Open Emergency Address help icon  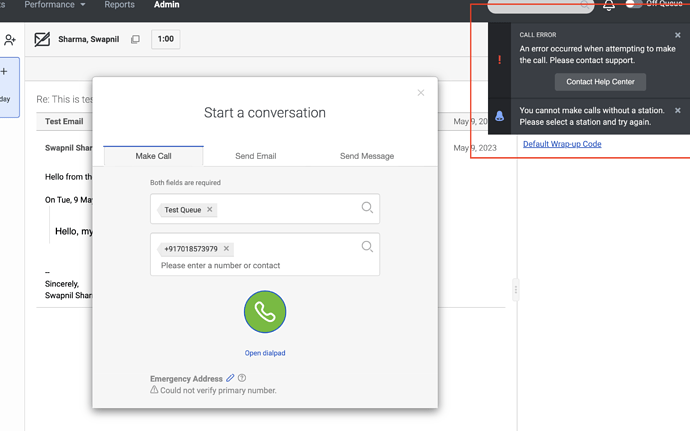click(x=242, y=378)
